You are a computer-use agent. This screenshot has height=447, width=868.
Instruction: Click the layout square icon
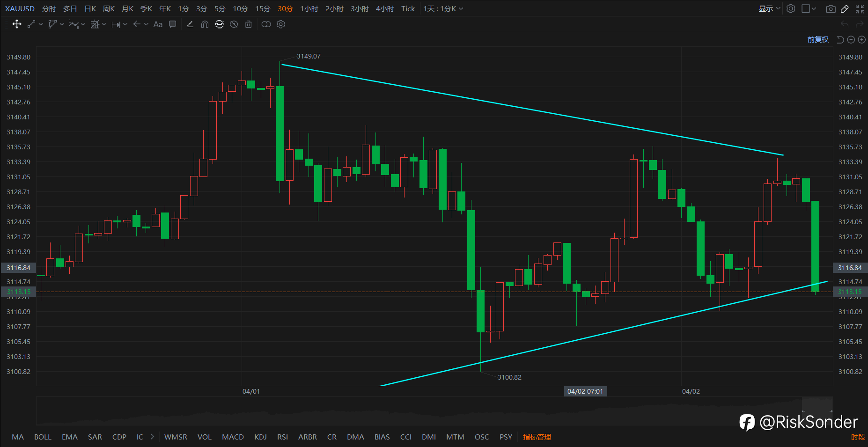point(806,8)
